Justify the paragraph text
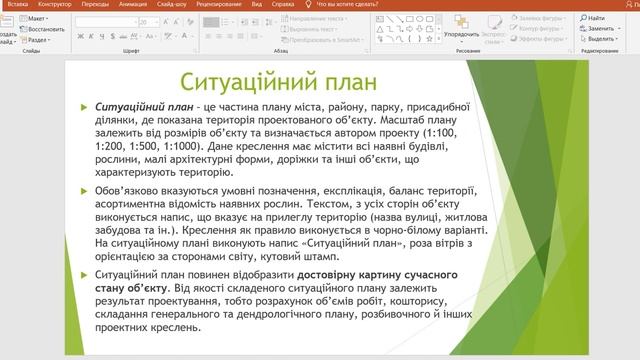This screenshot has width=640, height=360. click(x=240, y=36)
